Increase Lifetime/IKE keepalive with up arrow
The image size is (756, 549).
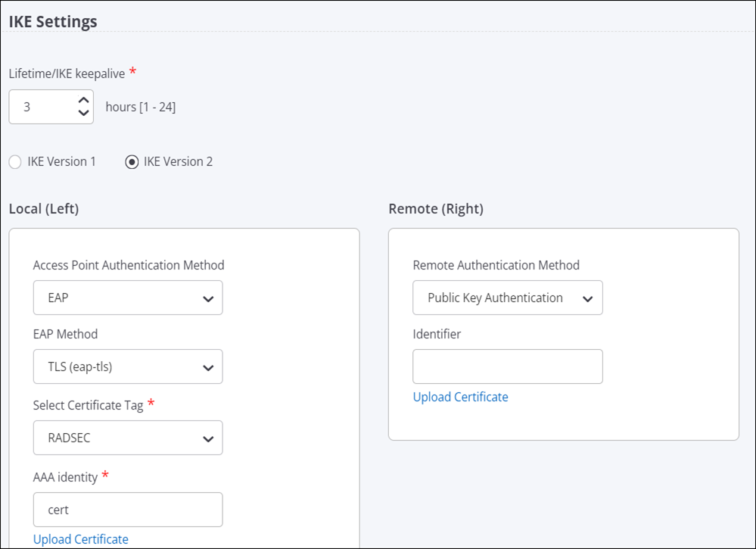83,101
